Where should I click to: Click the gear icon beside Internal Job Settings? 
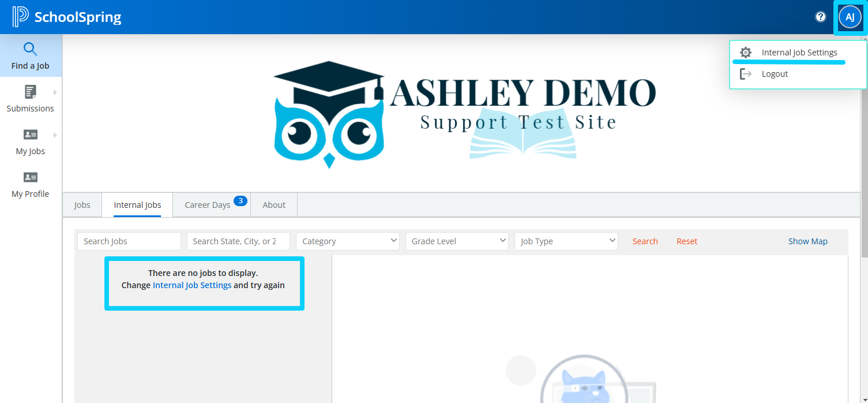coord(746,52)
